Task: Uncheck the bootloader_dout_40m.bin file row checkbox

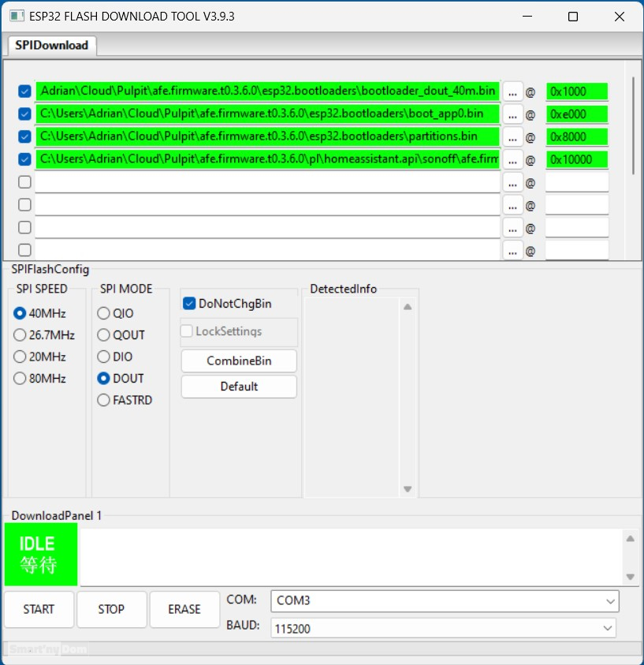Action: coord(24,92)
